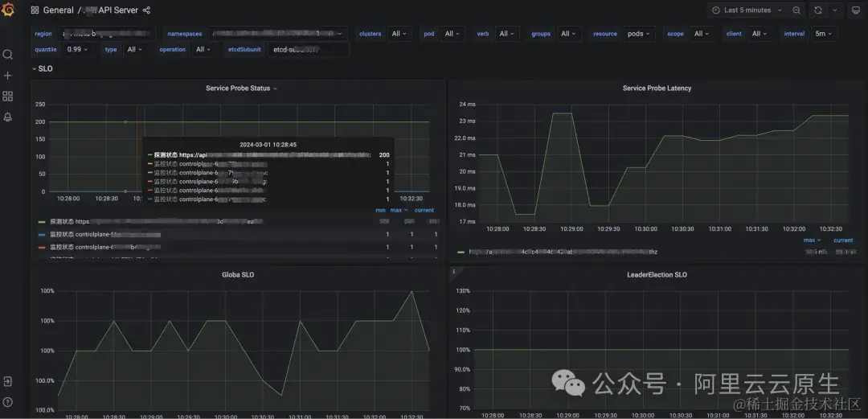
Task: Click the Grafana logo home icon
Action: [x=8, y=10]
